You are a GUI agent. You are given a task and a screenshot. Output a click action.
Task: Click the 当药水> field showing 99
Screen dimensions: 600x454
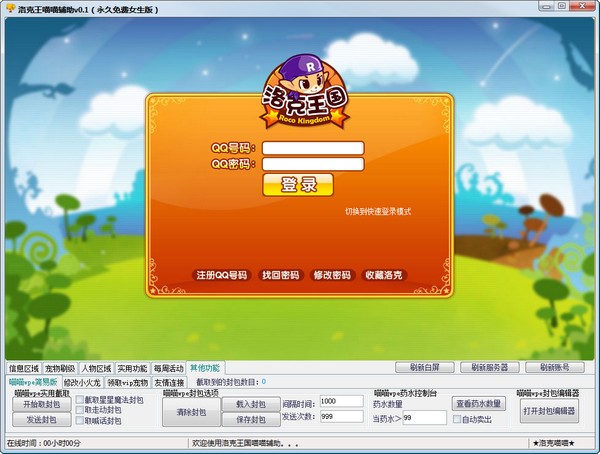(x=424, y=418)
